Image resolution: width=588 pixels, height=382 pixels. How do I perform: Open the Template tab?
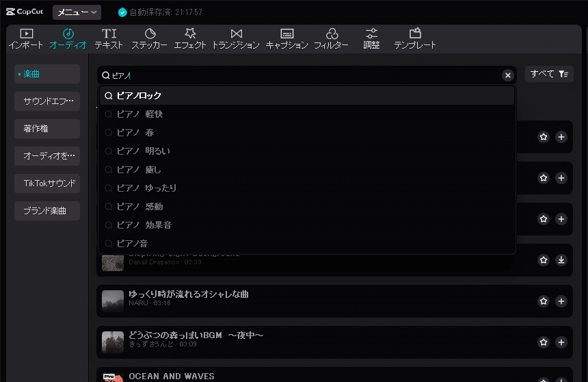pos(415,39)
